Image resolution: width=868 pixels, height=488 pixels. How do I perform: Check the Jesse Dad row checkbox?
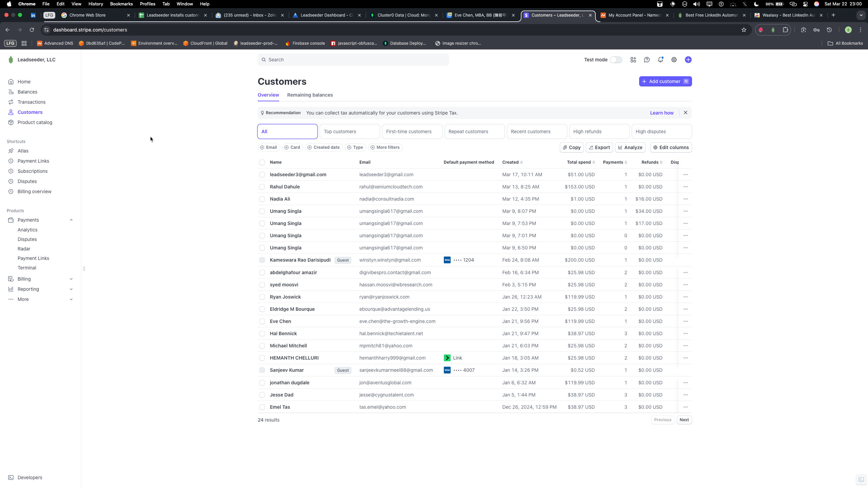point(262,395)
